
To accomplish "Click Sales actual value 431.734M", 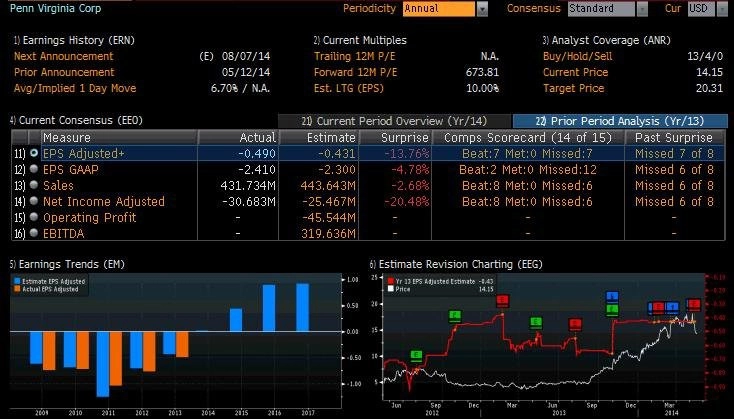I will point(248,185).
